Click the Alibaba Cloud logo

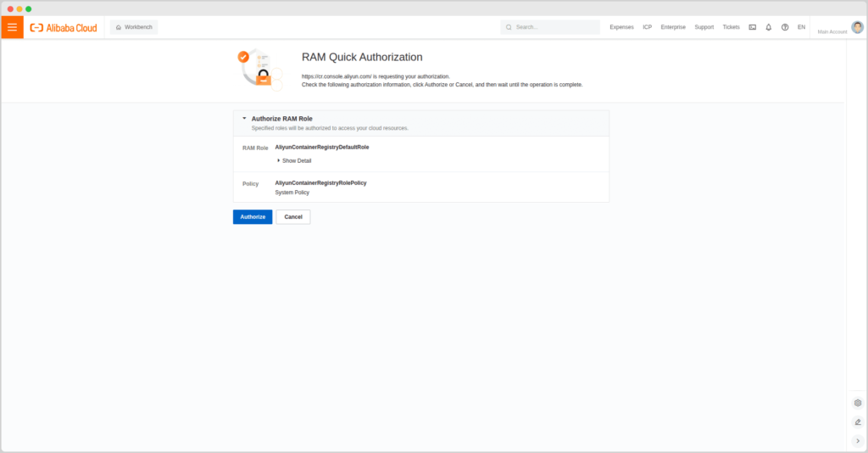[x=64, y=28]
